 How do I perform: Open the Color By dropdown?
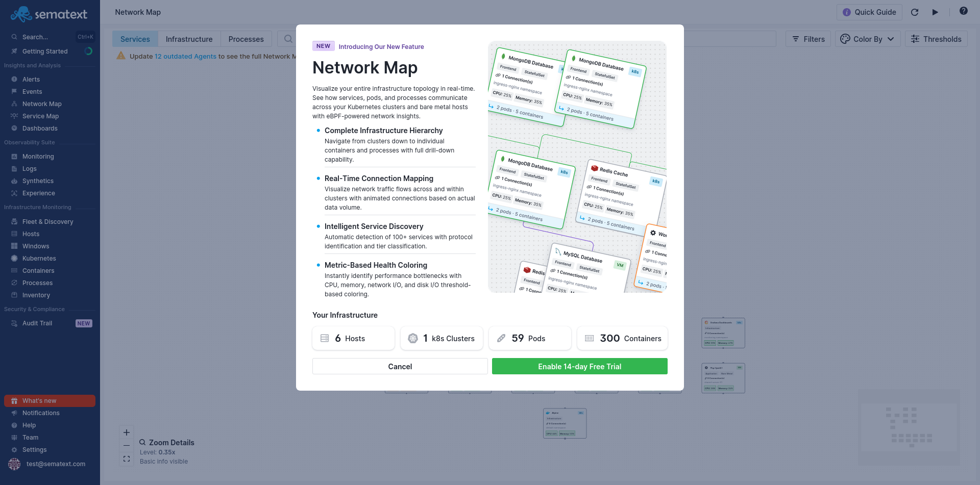868,39
